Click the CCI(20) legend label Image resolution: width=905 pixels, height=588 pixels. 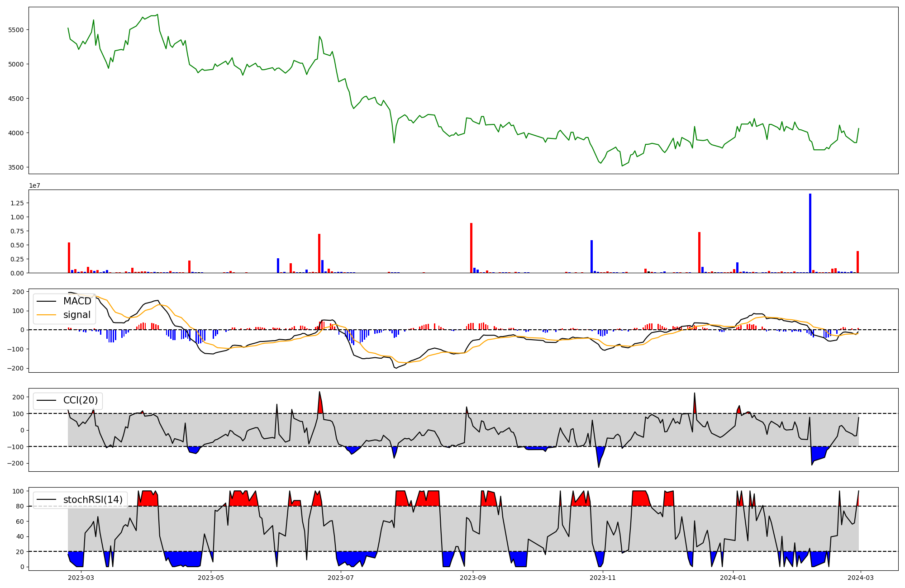click(80, 400)
